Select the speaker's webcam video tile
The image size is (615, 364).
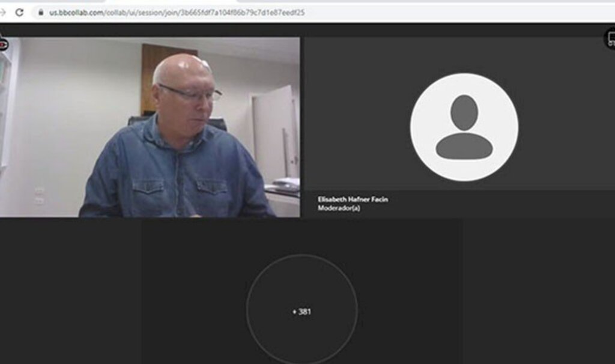point(150,127)
